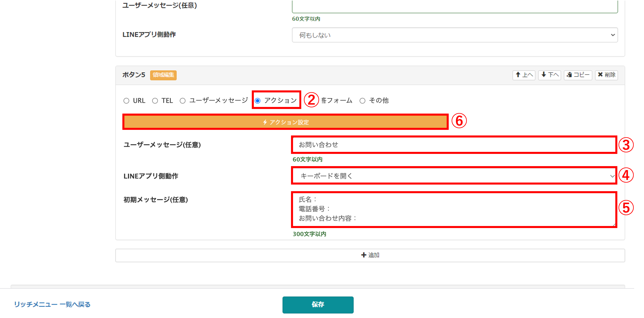The height and width of the screenshot is (318, 644).
Task: Click the コピー copy icon button
Action: [x=578, y=75]
